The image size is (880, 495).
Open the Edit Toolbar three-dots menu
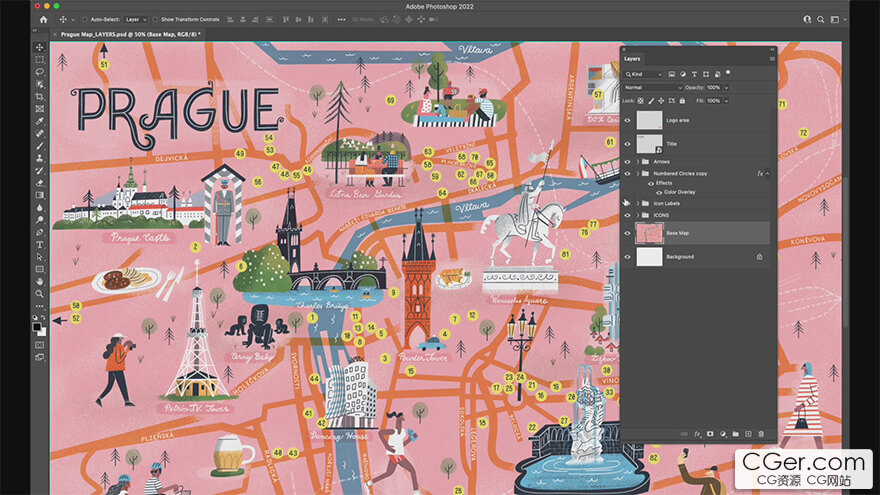tap(39, 306)
